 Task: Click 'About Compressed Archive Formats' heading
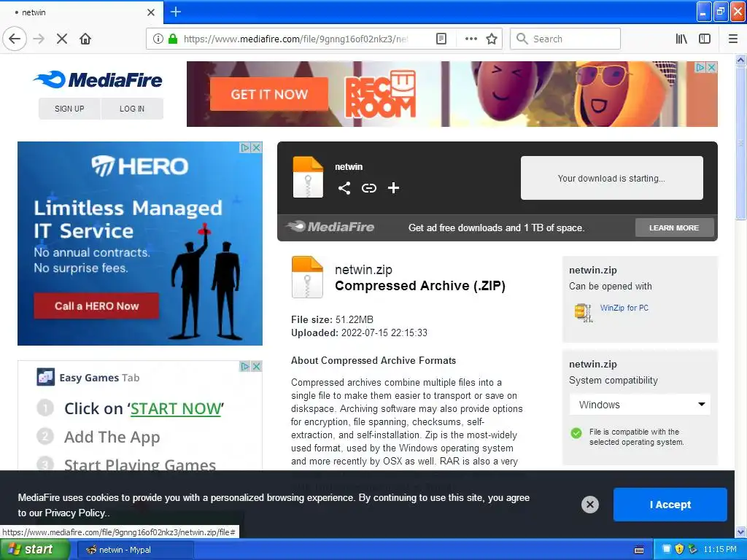pos(373,360)
